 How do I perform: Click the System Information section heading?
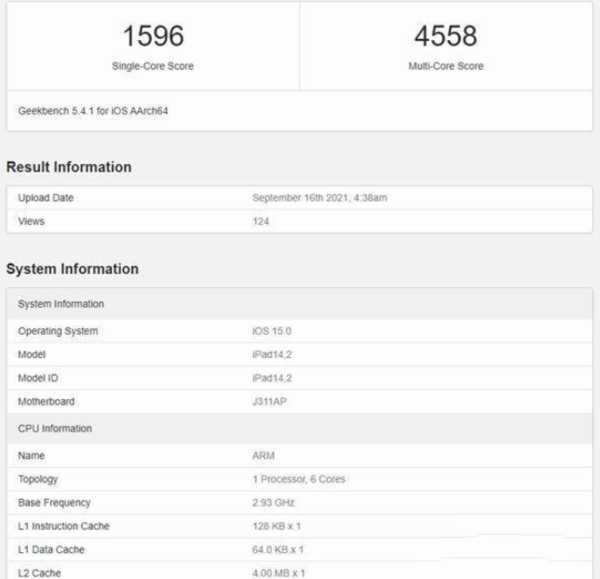pos(72,269)
